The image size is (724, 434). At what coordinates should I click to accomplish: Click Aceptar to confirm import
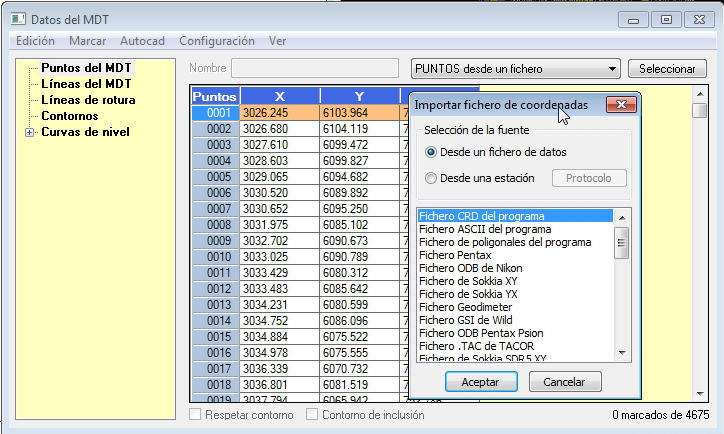(x=481, y=382)
